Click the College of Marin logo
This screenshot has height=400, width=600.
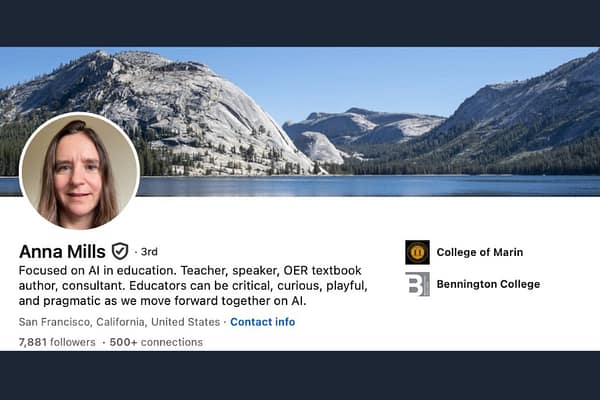coord(417,252)
